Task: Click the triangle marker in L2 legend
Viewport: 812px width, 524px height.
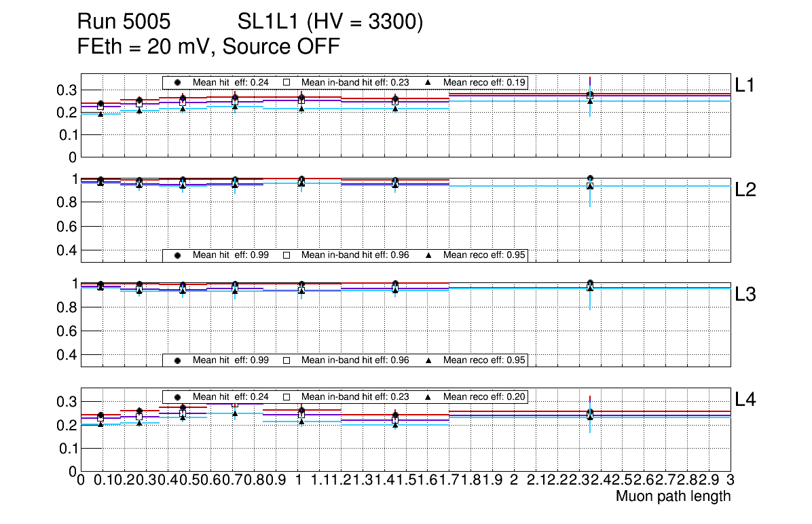Action: [x=428, y=255]
